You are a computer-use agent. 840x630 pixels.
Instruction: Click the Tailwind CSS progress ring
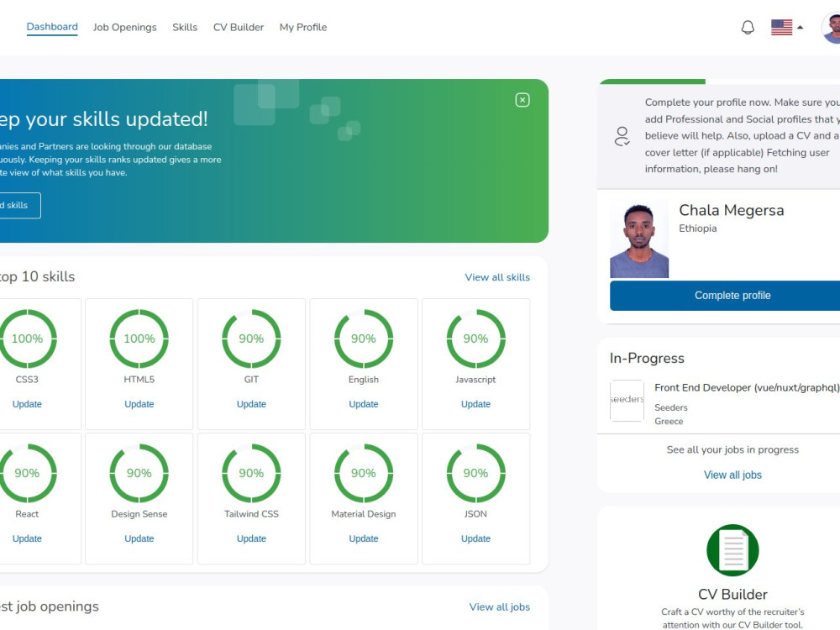(251, 473)
